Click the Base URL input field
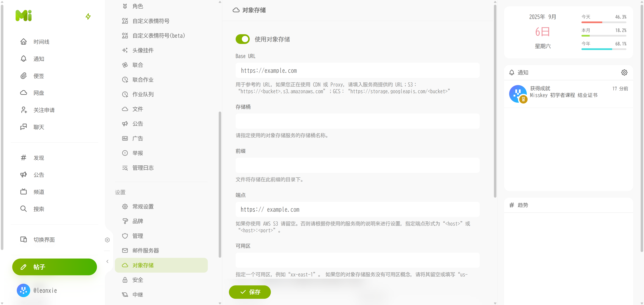The height and width of the screenshot is (305, 644). click(357, 70)
